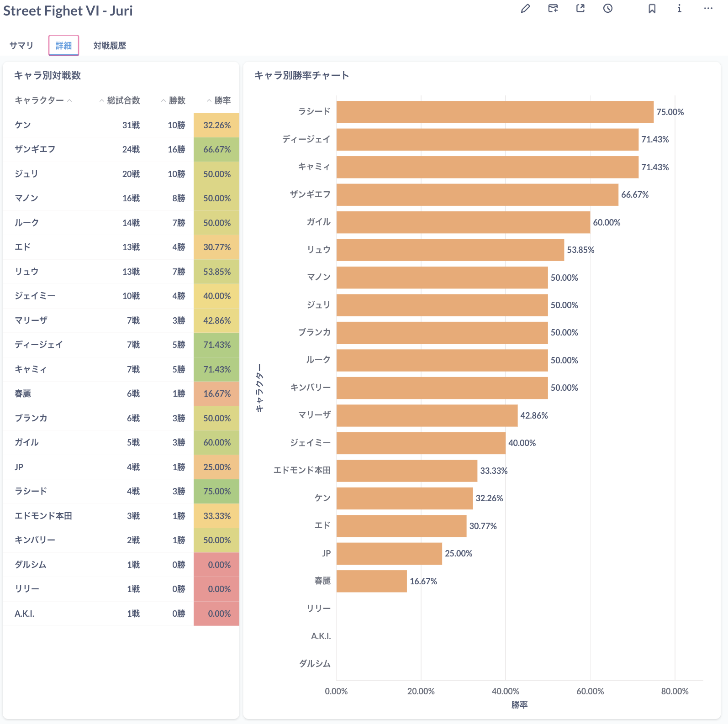Sort table by 総試合数 column
The width and height of the screenshot is (728, 724).
pos(123,100)
